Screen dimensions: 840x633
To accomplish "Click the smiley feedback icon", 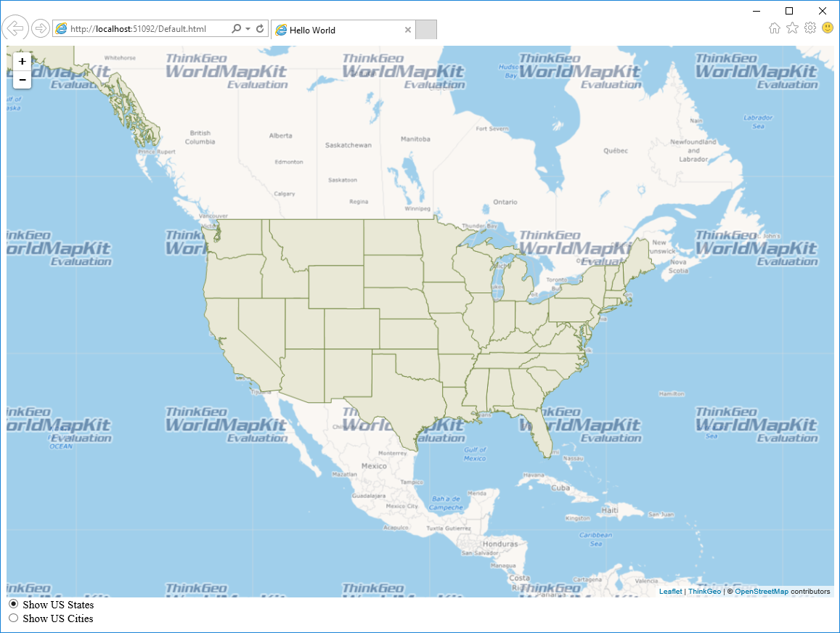I will 828,28.
